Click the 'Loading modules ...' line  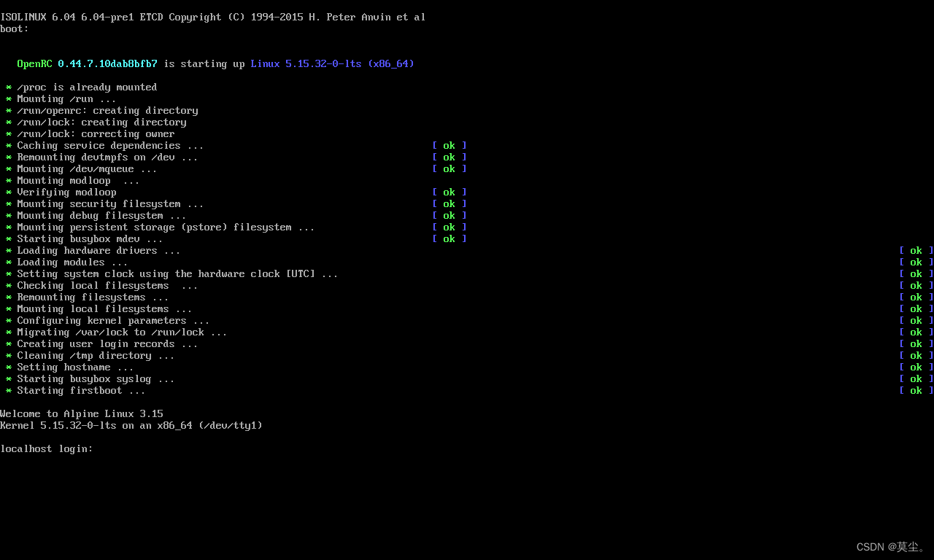click(67, 262)
